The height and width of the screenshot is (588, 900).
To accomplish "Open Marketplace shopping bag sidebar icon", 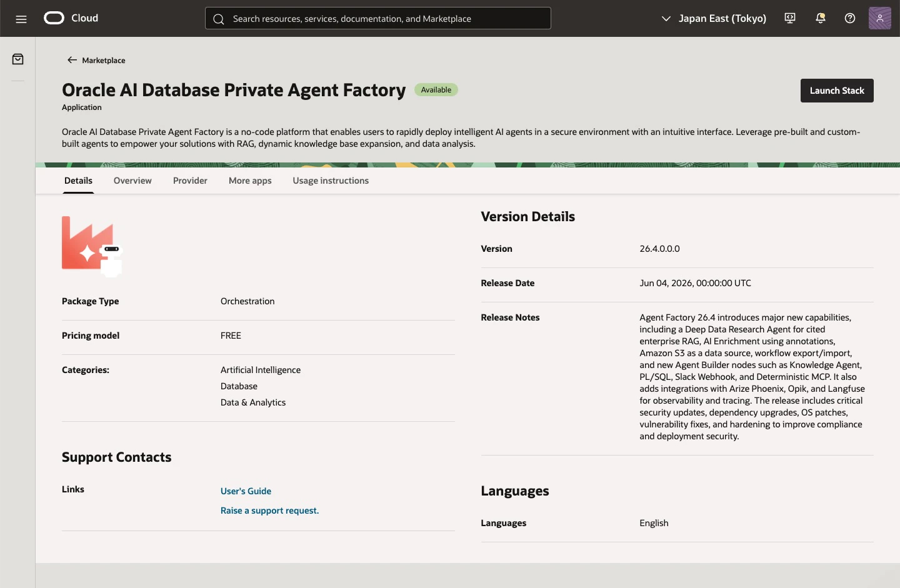I will [18, 59].
